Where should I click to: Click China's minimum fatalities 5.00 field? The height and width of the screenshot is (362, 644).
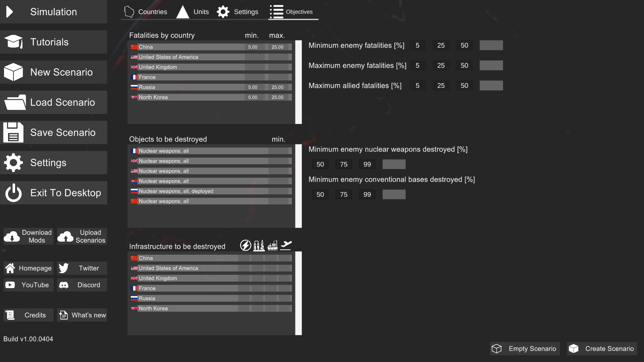tap(253, 47)
